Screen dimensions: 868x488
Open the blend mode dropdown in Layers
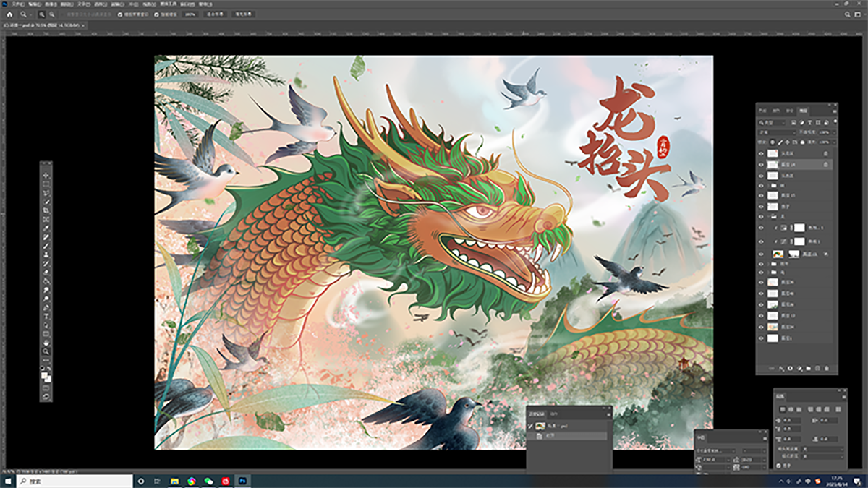[x=777, y=132]
